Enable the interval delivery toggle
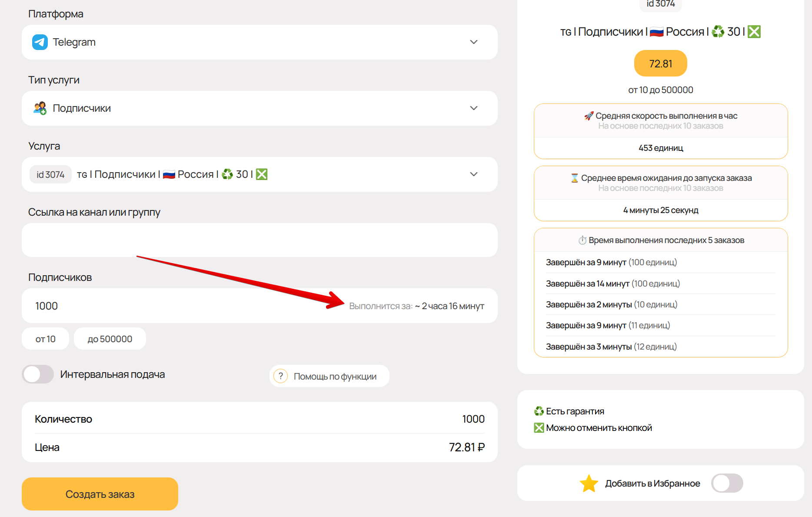Viewport: 812px width, 517px height. (38, 374)
